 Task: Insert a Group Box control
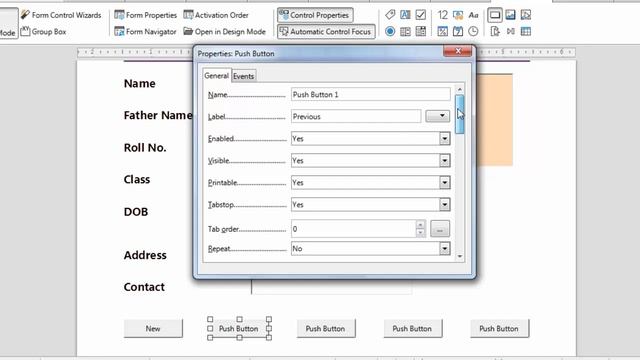(x=43, y=31)
